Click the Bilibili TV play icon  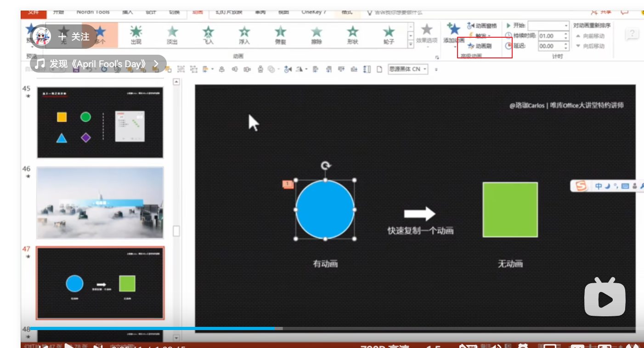click(604, 297)
